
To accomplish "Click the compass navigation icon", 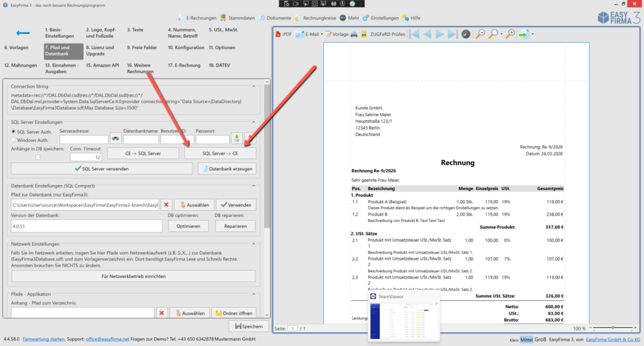I will pyautogui.click(x=466, y=34).
